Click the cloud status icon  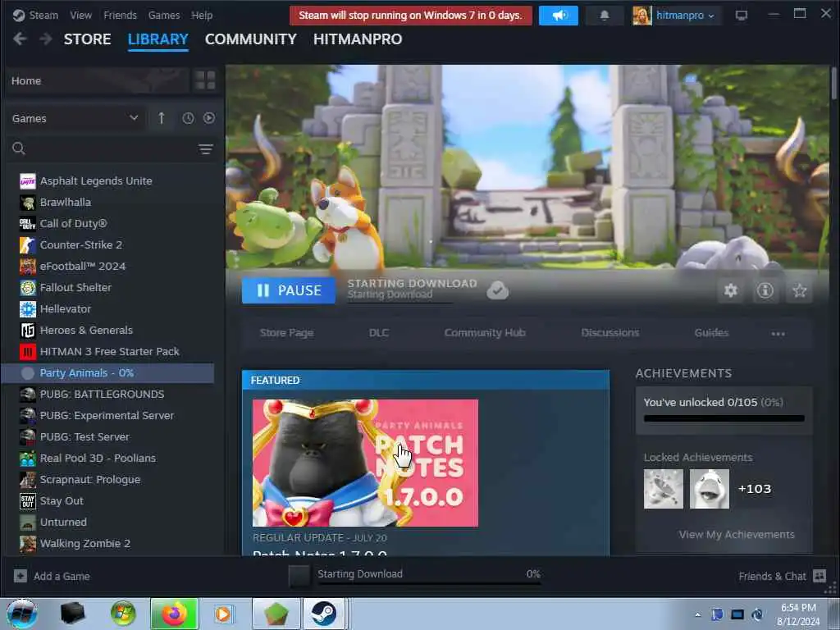[498, 290]
